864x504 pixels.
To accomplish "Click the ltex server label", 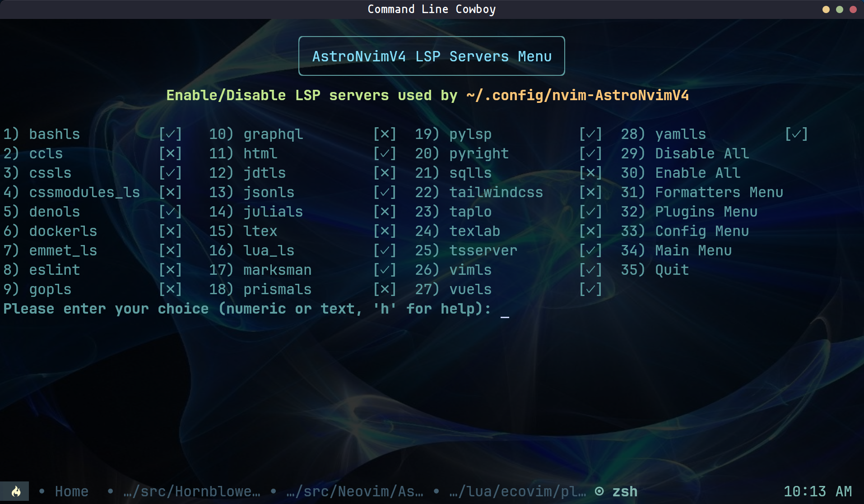I will (x=260, y=231).
